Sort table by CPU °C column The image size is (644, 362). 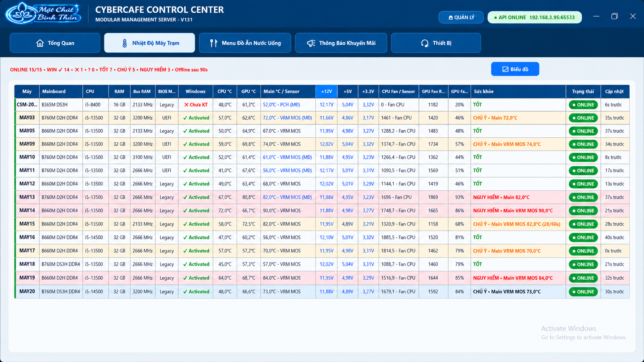tap(225, 92)
